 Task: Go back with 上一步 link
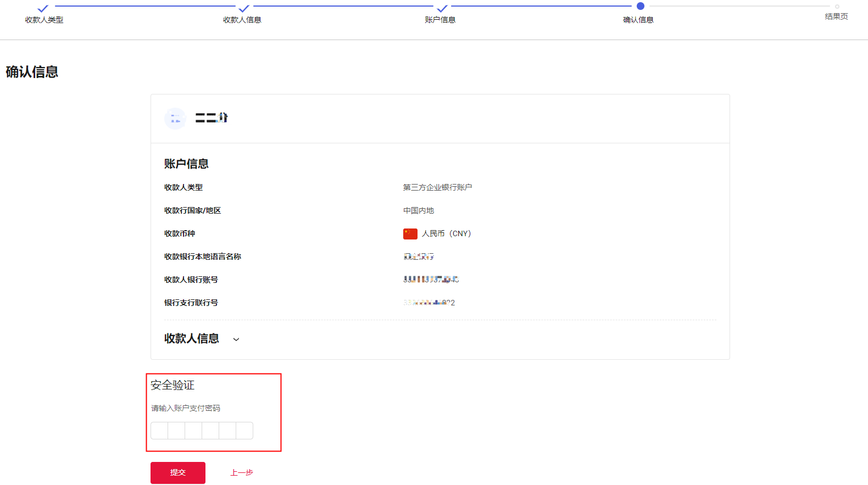(x=242, y=473)
